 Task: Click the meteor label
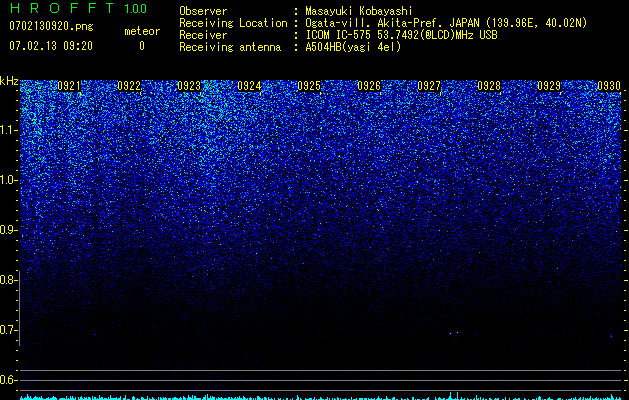[142, 31]
